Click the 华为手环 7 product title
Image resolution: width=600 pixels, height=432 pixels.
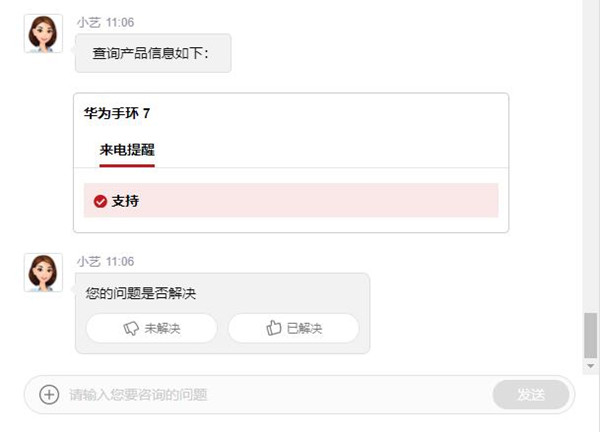point(117,113)
